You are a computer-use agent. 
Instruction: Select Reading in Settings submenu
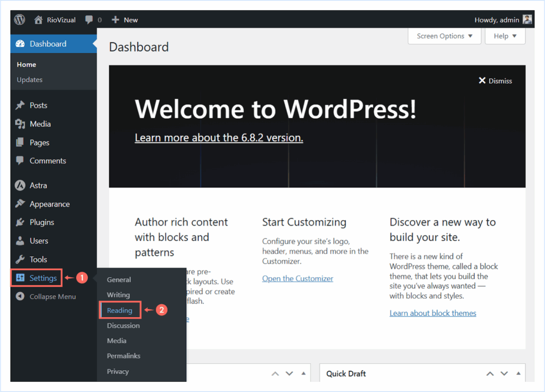(x=120, y=310)
